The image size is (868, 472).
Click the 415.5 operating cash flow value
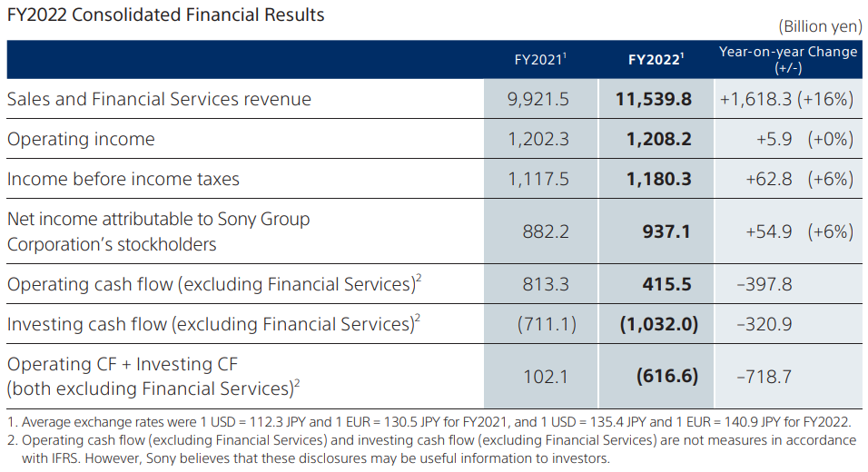(666, 284)
